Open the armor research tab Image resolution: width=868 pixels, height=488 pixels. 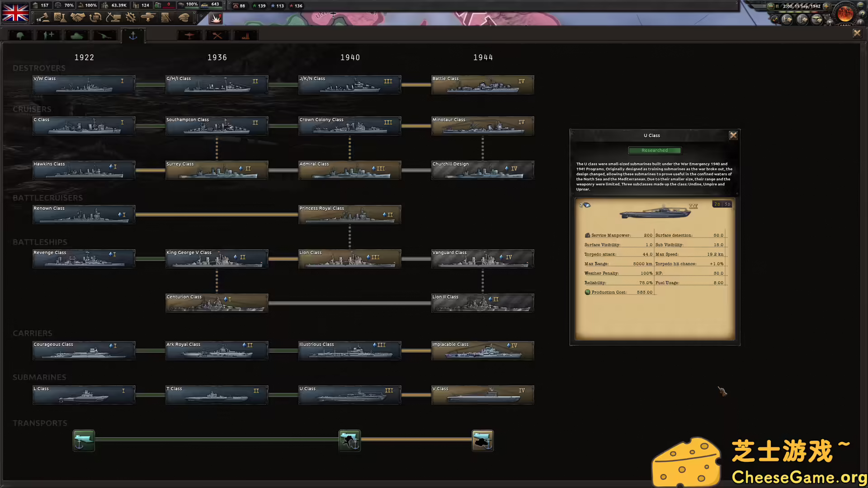[x=76, y=35]
